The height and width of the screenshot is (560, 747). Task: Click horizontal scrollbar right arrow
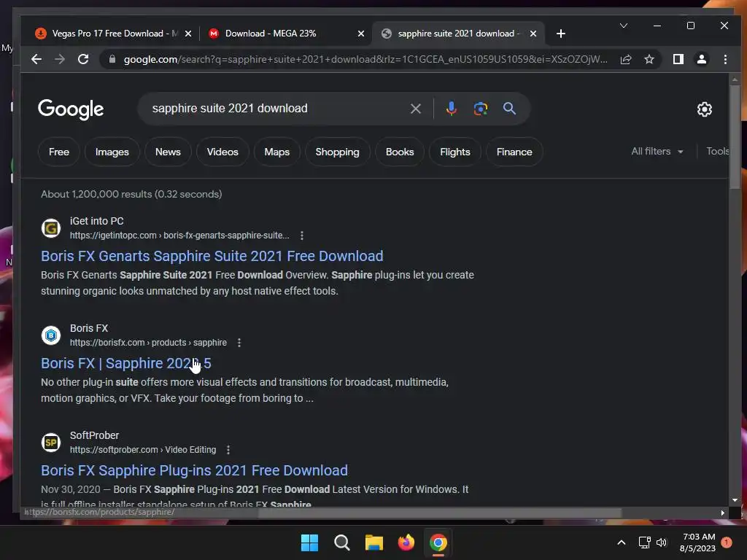tap(722, 513)
